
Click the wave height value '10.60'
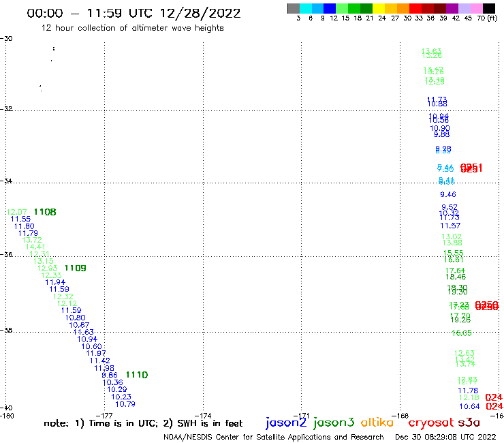tap(92, 346)
